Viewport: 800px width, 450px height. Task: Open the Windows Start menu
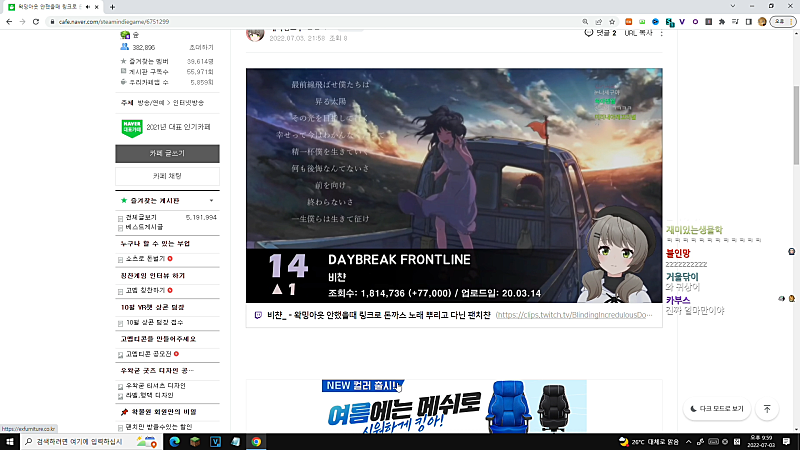(10, 441)
